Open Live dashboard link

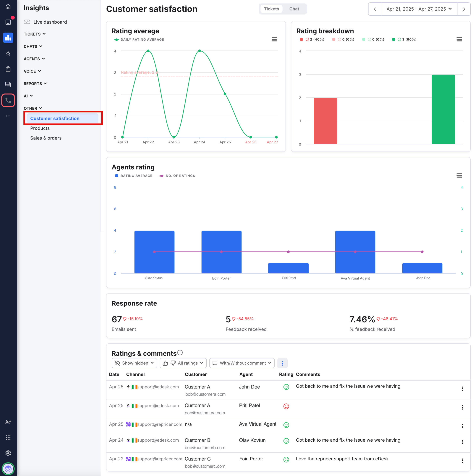(46, 22)
